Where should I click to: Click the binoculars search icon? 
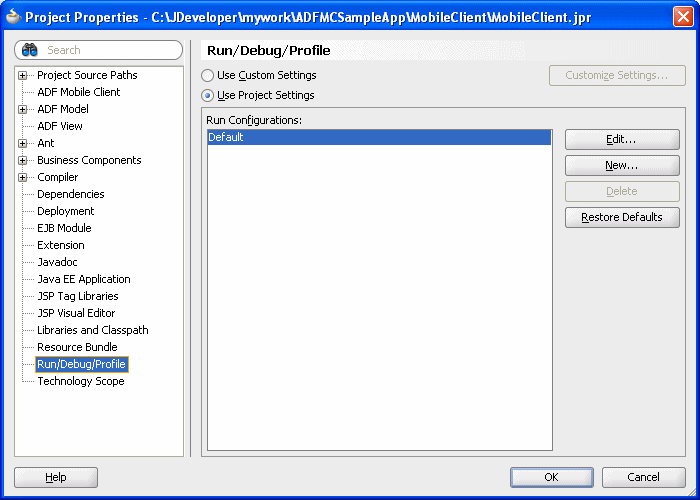(x=29, y=50)
